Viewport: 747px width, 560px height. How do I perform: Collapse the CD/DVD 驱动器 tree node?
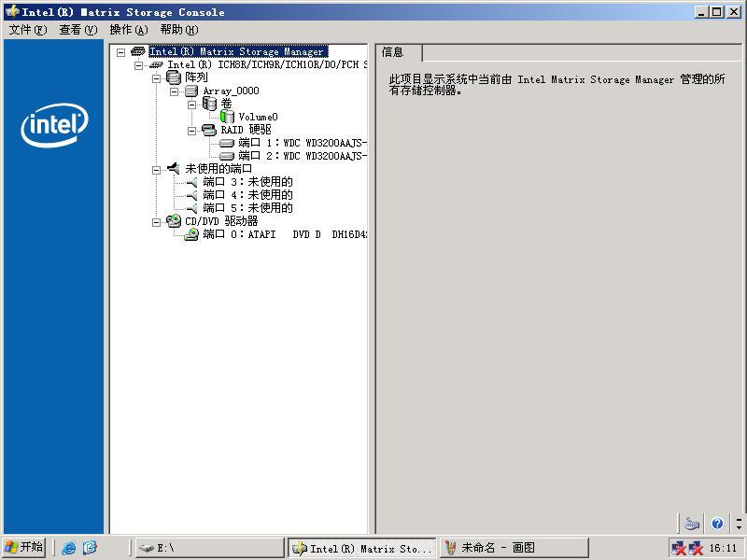click(x=157, y=222)
